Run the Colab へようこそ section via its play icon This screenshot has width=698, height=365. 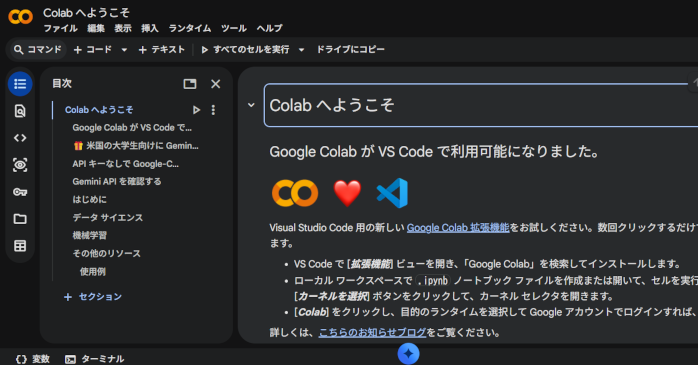point(196,110)
